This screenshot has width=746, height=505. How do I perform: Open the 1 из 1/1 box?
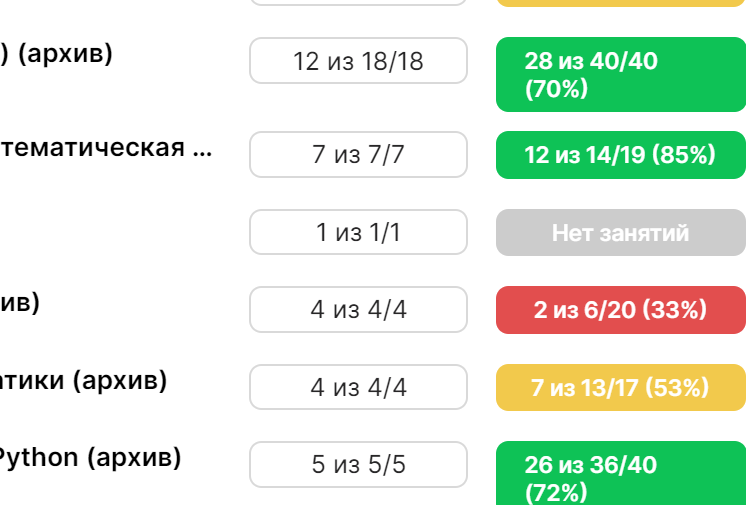tap(358, 232)
